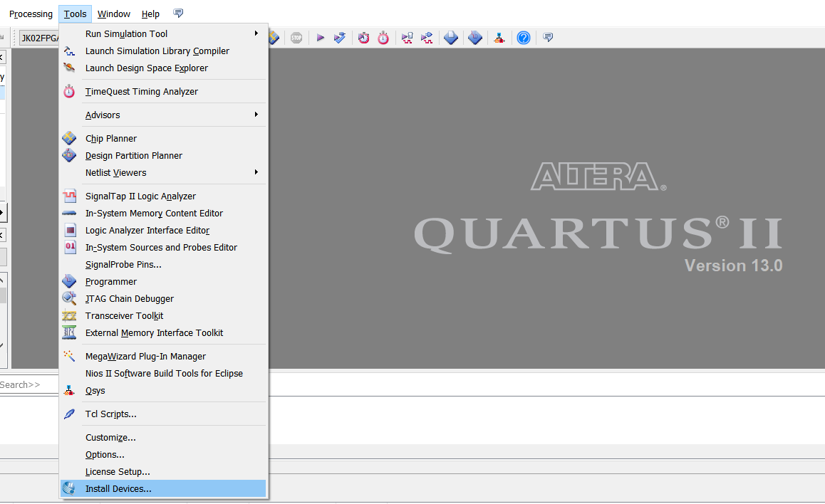Choose Tcl Scripts... menu entry
Screen dimensions: 825x504
point(163,414)
